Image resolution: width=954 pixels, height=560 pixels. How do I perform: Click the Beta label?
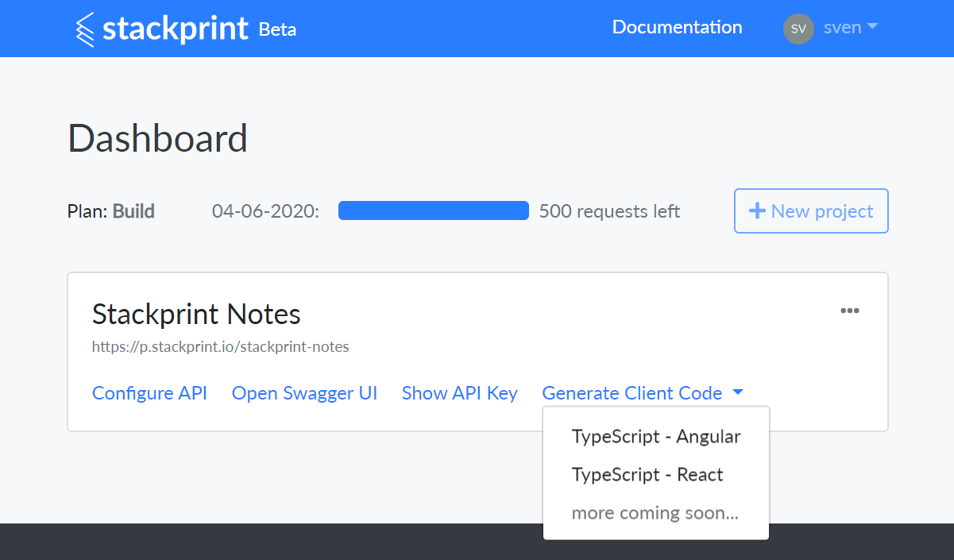pyautogui.click(x=277, y=30)
